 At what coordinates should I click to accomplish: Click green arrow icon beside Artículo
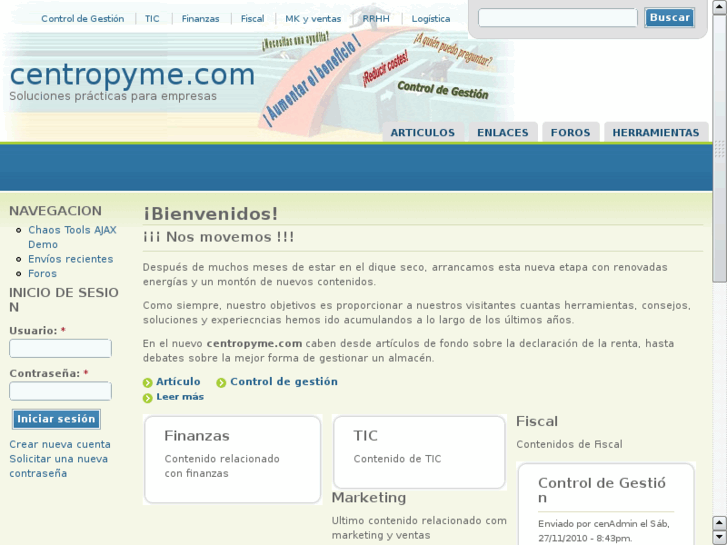pos(147,383)
